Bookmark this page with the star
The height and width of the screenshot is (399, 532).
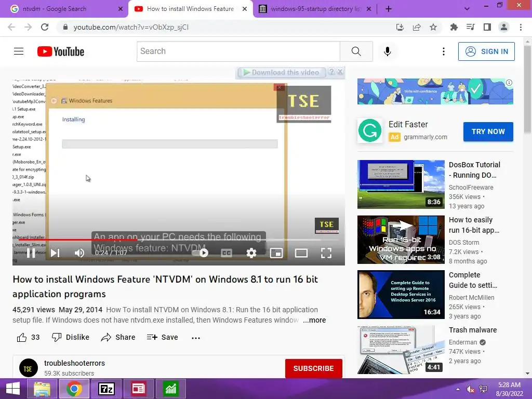(433, 27)
